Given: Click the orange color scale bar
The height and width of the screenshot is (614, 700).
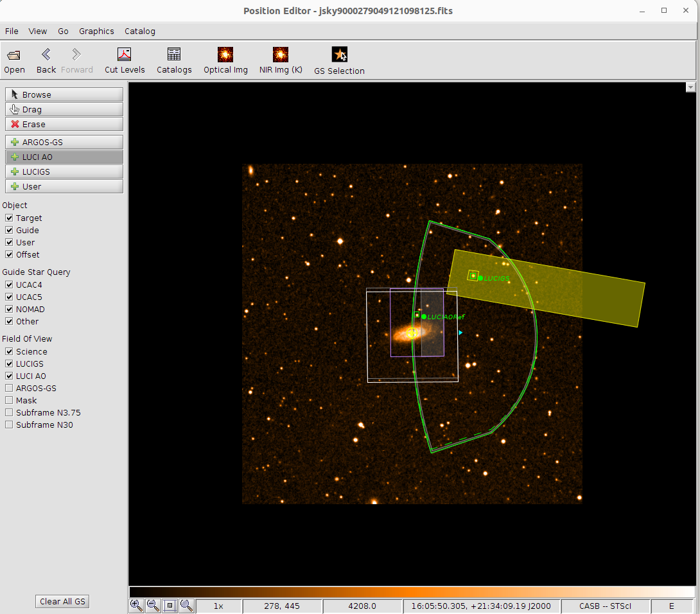Looking at the screenshot, I should pyautogui.click(x=412, y=592).
